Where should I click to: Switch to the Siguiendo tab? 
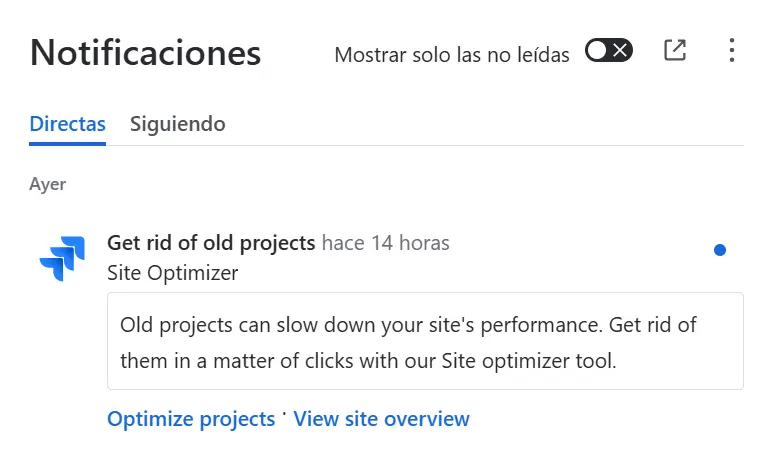click(177, 124)
